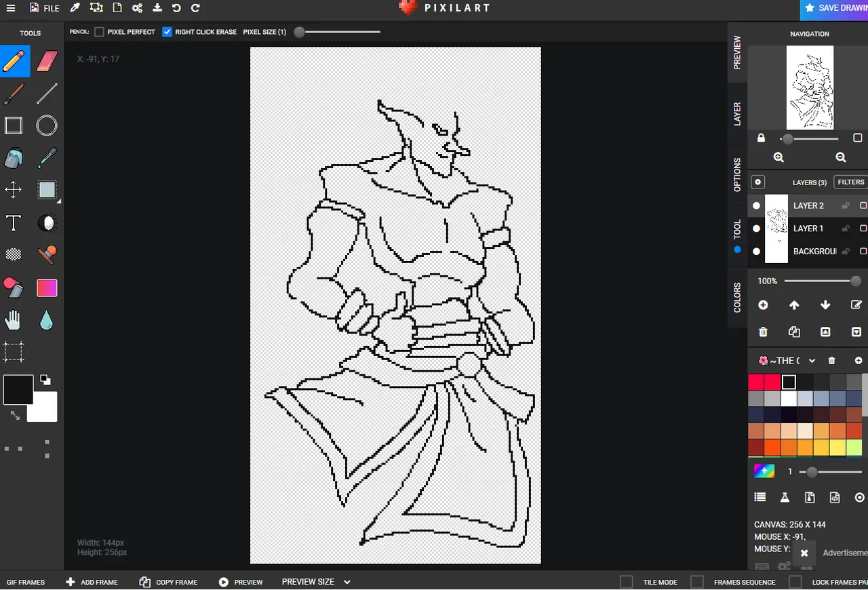Select the Lighten/Darken tool
This screenshot has height=590, width=868.
47,223
